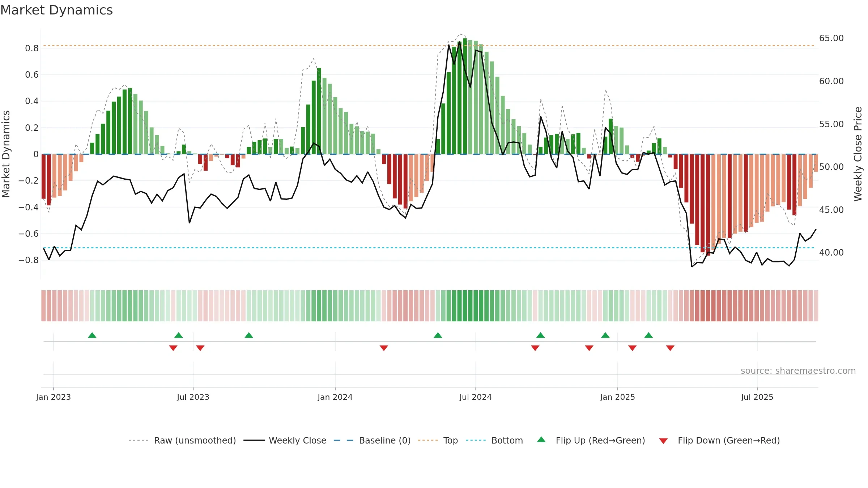Select the Flip Down marker after Jan 2024
This screenshot has height=488, width=868.
(384, 348)
